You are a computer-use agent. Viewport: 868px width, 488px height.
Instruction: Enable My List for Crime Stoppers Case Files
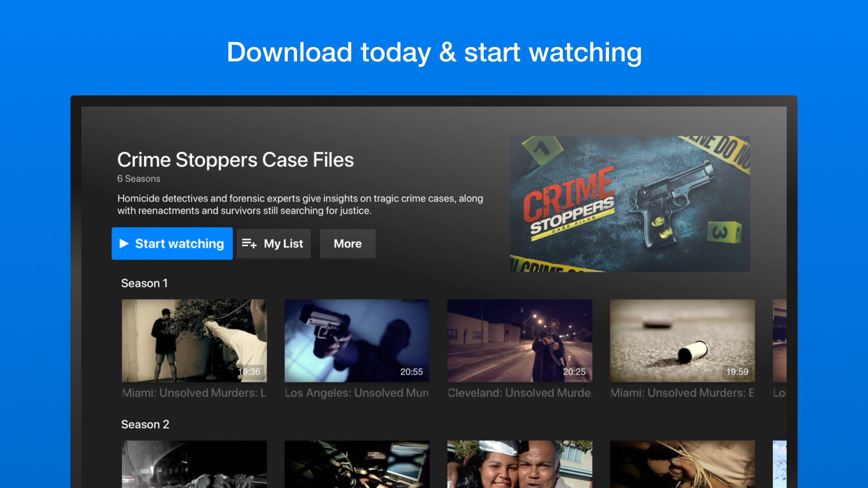pyautogui.click(x=274, y=244)
